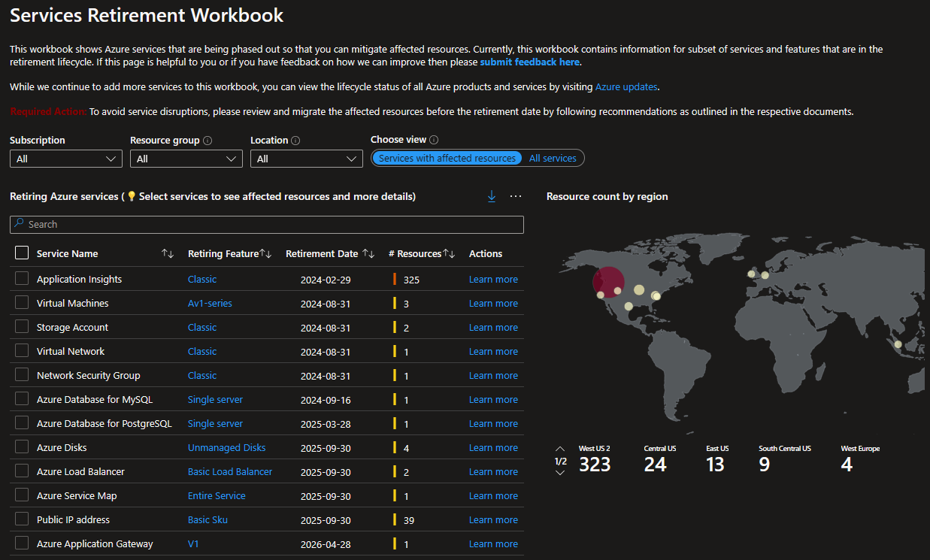
Task: Tick the Azure Application Gateway checkbox
Action: [x=22, y=543]
